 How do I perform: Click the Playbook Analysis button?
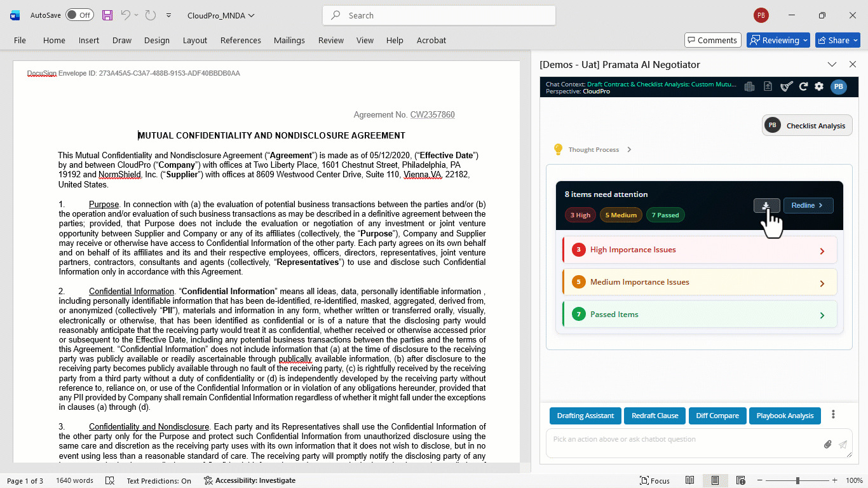click(x=785, y=416)
